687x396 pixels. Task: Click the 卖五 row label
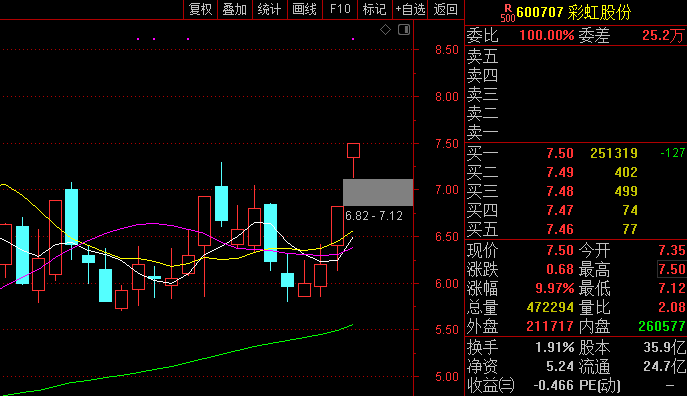pos(482,56)
